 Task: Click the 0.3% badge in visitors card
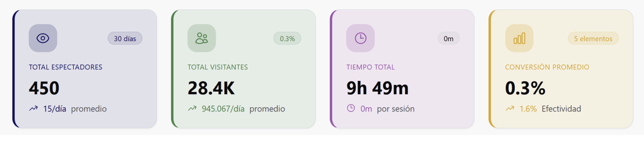click(x=287, y=39)
